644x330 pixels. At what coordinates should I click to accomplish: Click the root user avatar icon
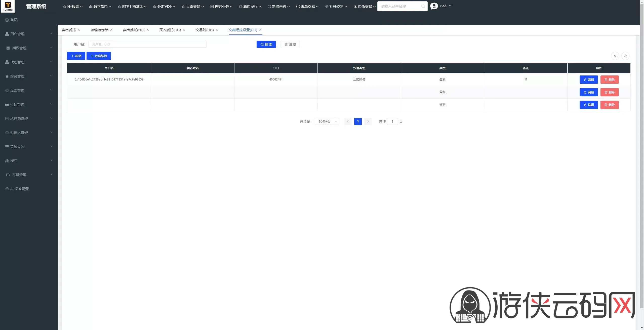[434, 6]
